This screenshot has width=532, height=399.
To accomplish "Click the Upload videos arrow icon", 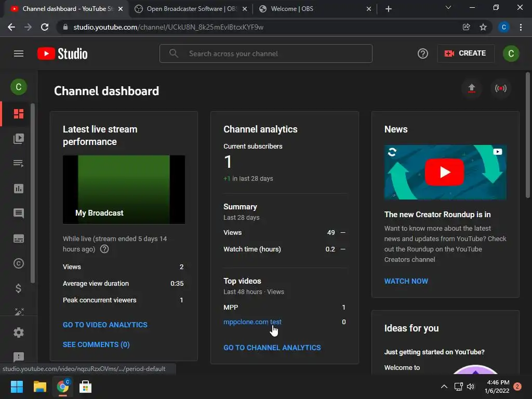I will [472, 88].
